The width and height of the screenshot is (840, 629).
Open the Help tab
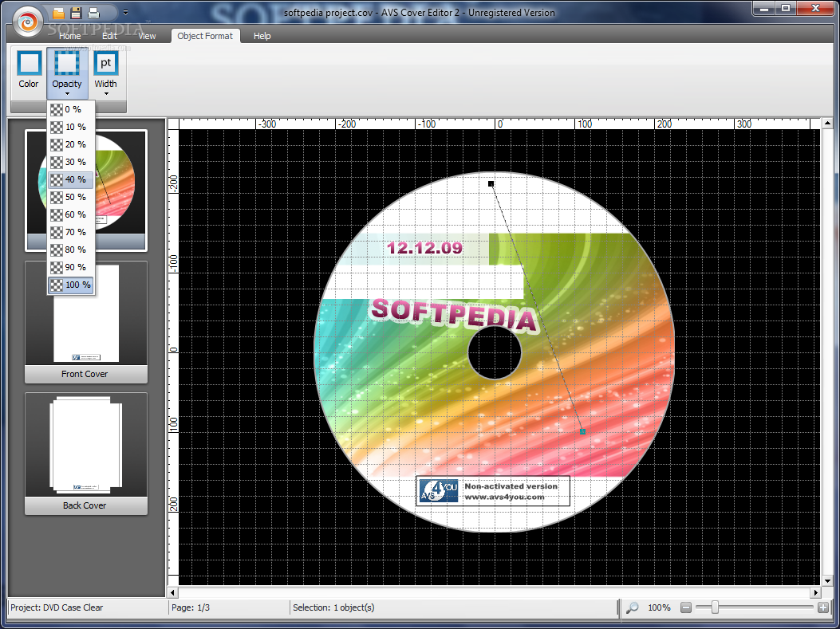coord(262,36)
